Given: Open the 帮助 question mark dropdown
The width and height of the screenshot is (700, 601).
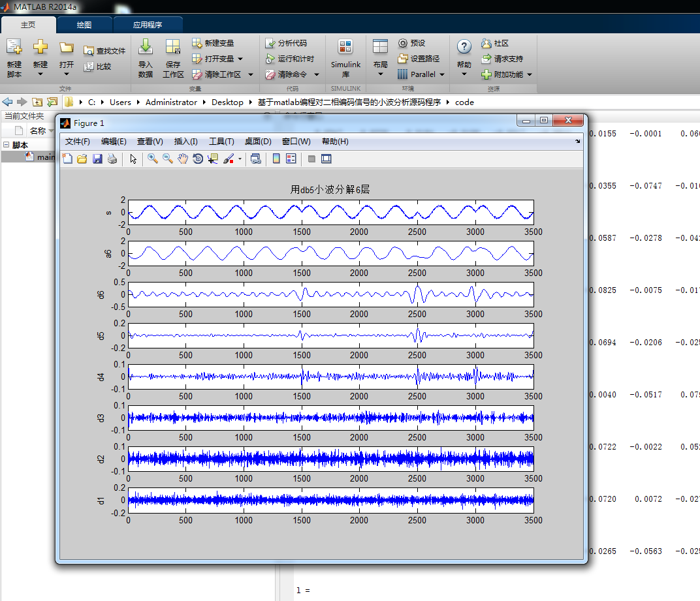Looking at the screenshot, I should pyautogui.click(x=464, y=58).
